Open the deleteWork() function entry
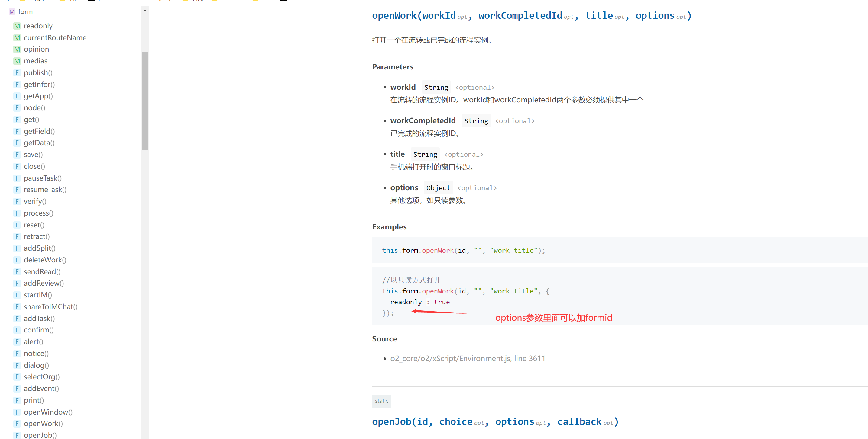 45,260
